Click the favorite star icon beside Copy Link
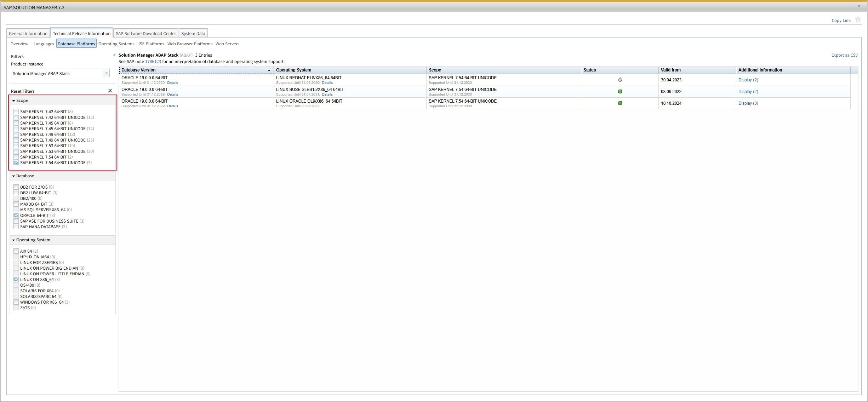868x402 pixels. pos(858,20)
